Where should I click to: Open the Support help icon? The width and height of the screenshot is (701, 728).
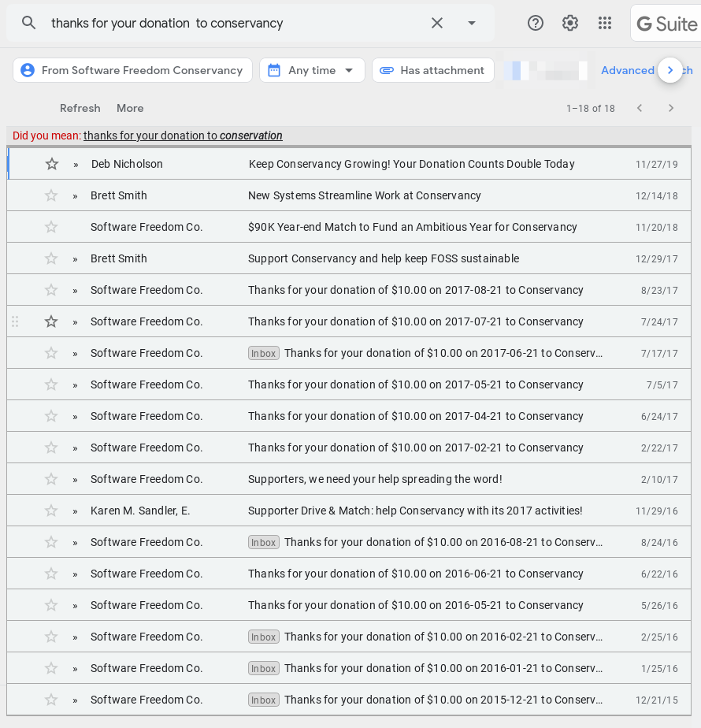(536, 23)
